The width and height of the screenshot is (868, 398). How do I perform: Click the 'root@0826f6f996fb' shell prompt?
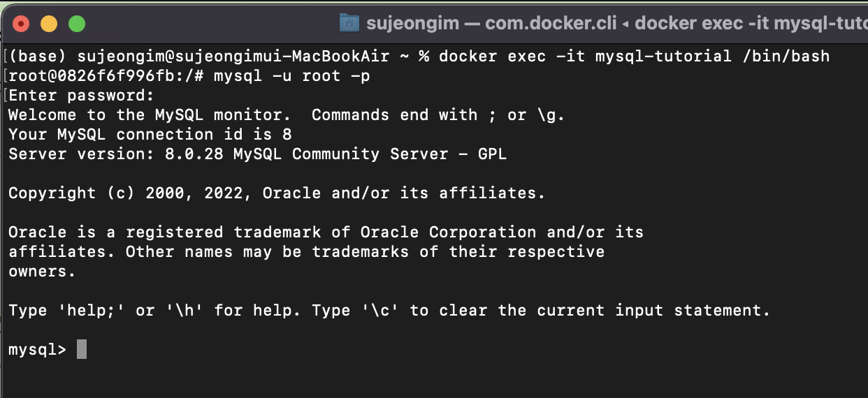click(97, 75)
